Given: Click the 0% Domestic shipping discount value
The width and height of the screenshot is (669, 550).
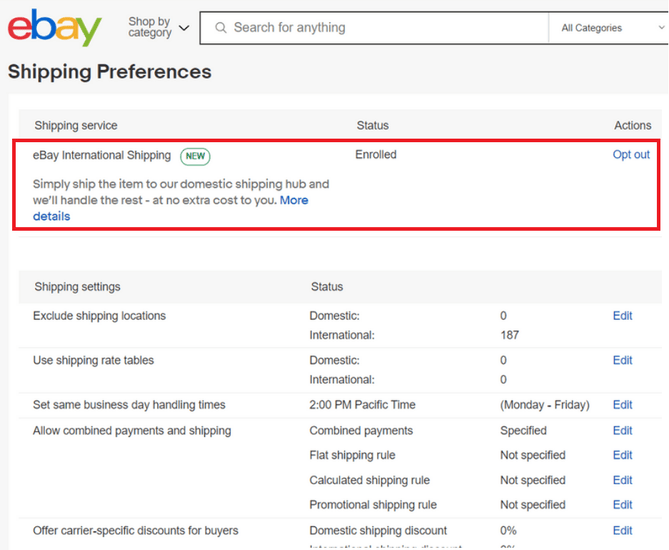Looking at the screenshot, I should (509, 530).
